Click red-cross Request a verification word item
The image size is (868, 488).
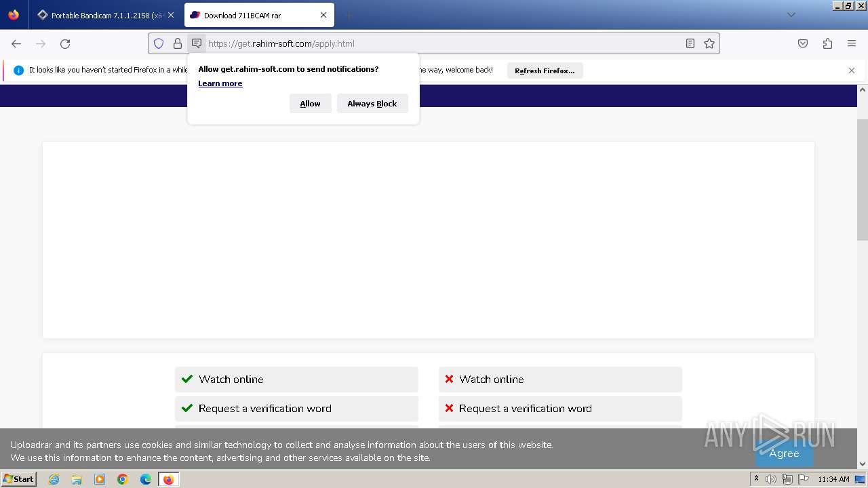560,409
